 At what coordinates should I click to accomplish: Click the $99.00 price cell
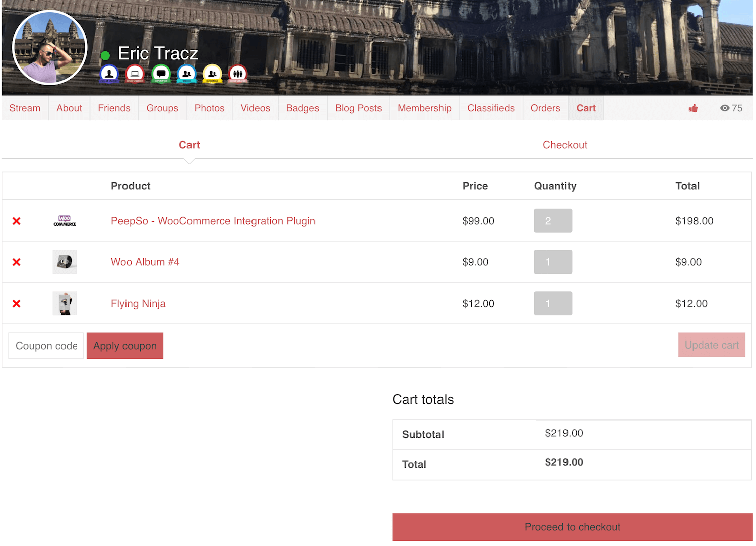[x=478, y=221]
